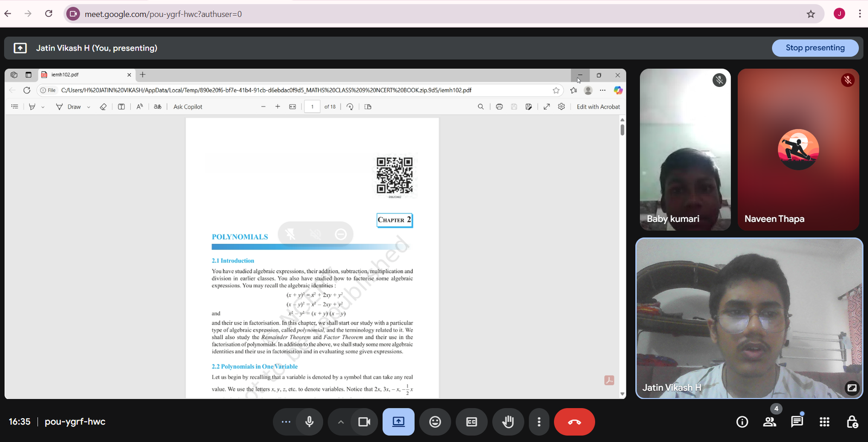Open meeting details info icon
The width and height of the screenshot is (868, 442).
coord(742,422)
